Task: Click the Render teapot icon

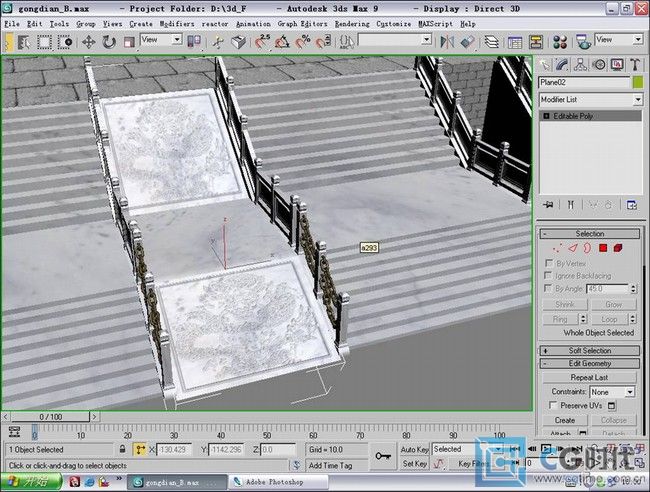Action: click(583, 42)
